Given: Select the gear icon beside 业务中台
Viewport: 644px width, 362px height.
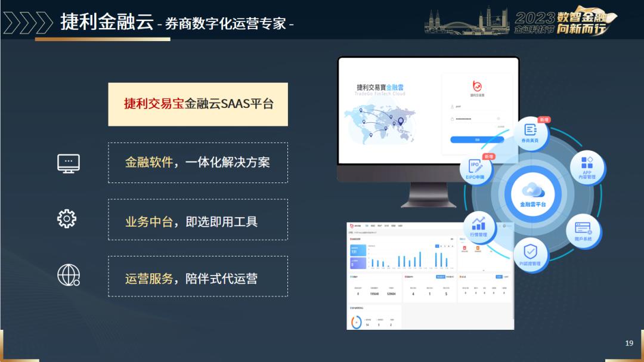Looking at the screenshot, I should pyautogui.click(x=67, y=218).
